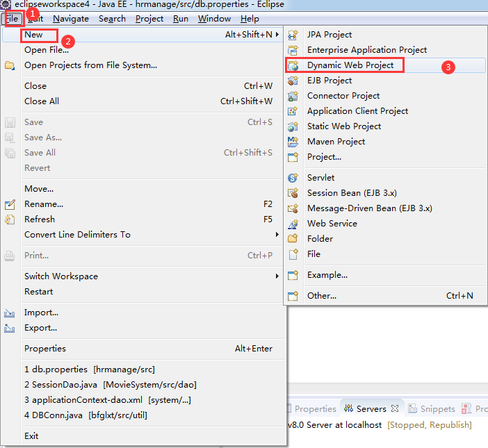488x448 pixels.
Task: Click the Servlet icon
Action: (293, 178)
